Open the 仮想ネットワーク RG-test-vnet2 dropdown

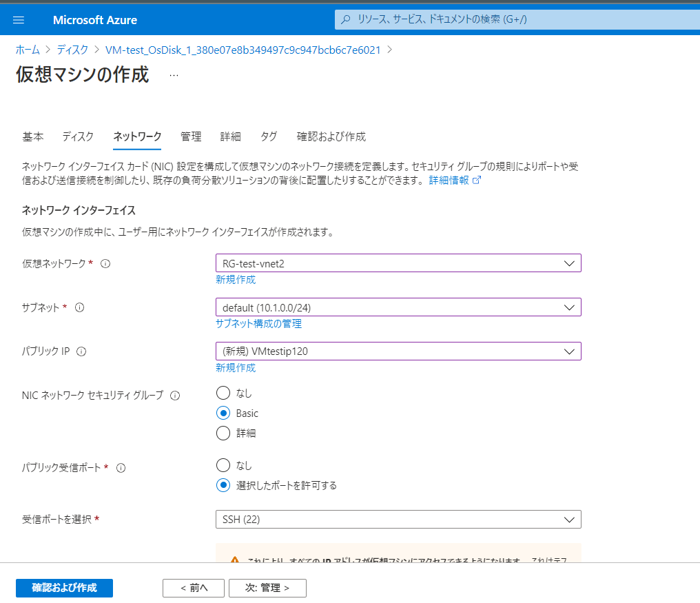[x=398, y=263]
